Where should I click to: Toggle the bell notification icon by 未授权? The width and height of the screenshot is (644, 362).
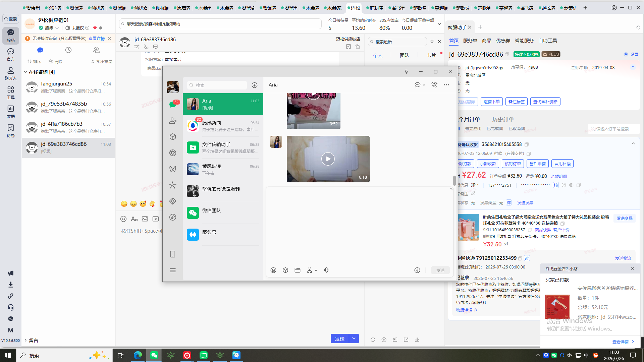coord(101,28)
